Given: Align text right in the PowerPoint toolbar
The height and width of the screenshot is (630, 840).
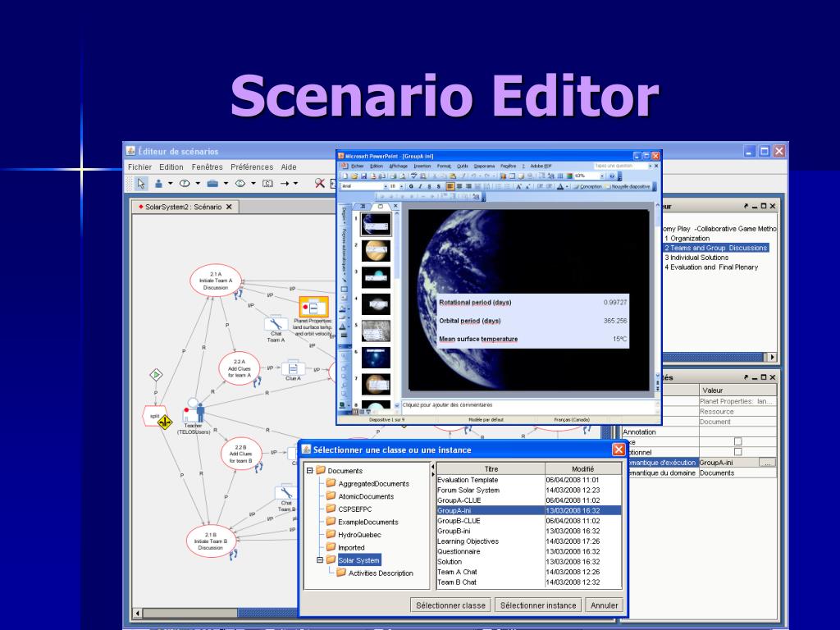Looking at the screenshot, I should pyautogui.click(x=468, y=186).
